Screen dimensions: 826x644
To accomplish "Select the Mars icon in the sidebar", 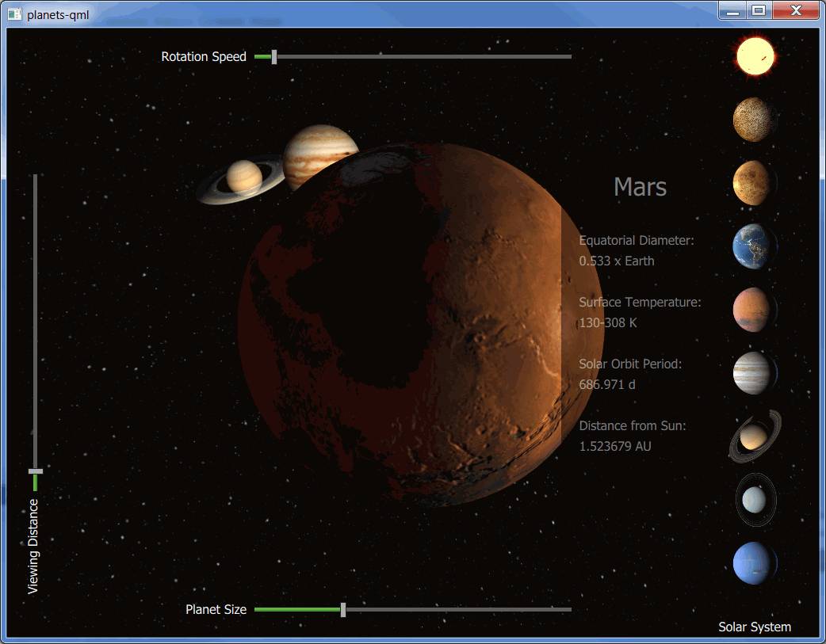I will (753, 310).
